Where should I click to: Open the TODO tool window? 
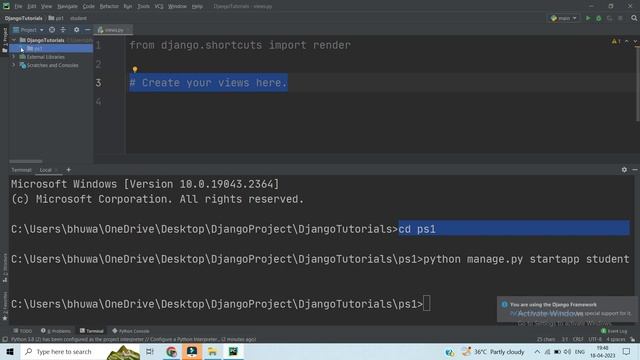click(22, 331)
